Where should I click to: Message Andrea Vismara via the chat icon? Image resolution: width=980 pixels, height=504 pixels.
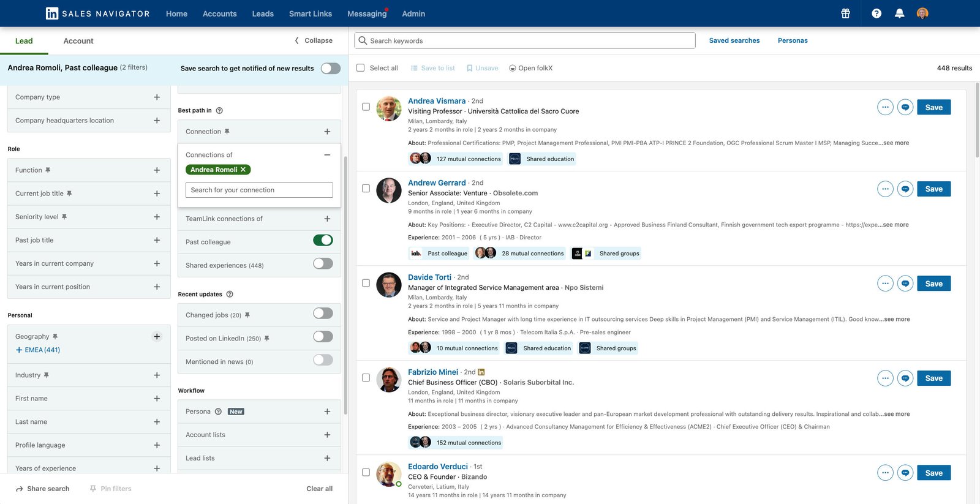[905, 107]
